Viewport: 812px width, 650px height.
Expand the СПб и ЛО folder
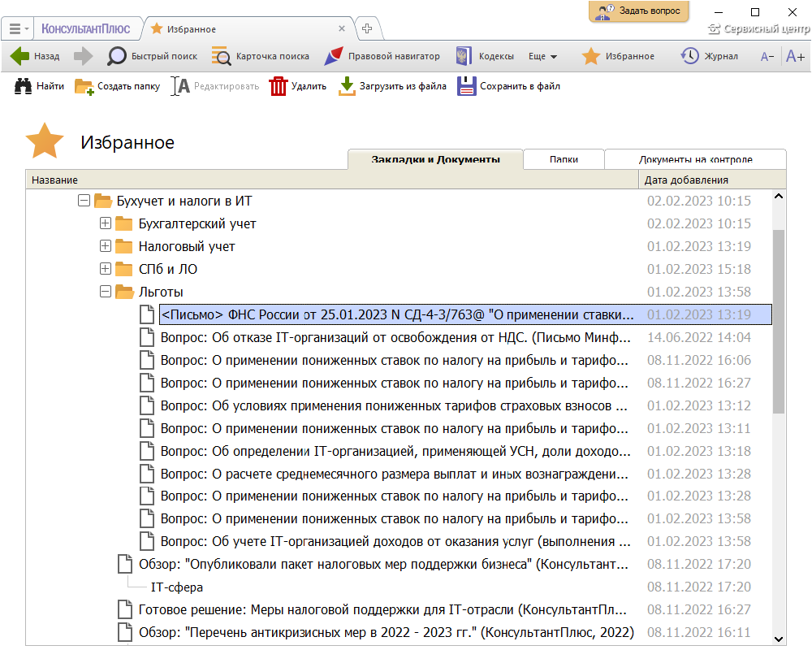tap(105, 269)
